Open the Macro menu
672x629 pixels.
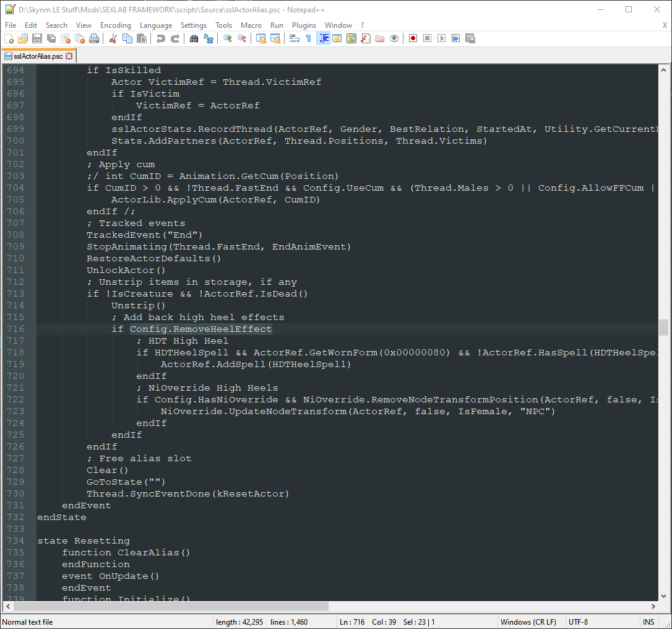(251, 25)
